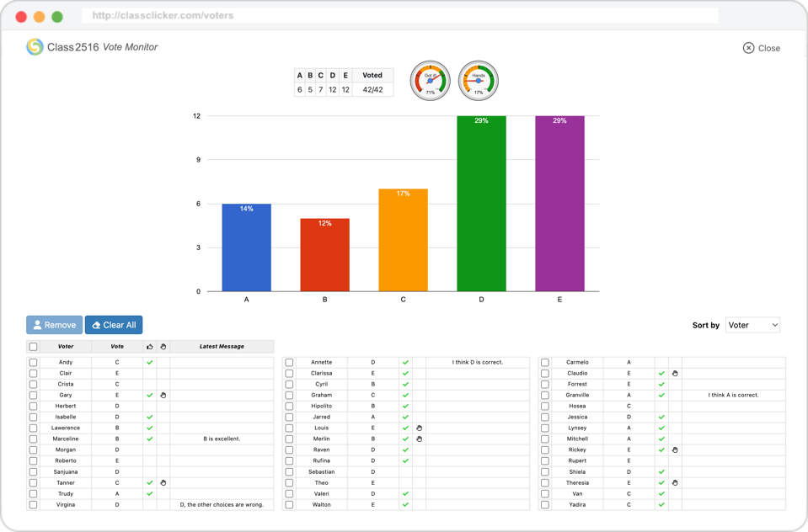
Task: Close the Vote Monitor panel
Action: [762, 48]
